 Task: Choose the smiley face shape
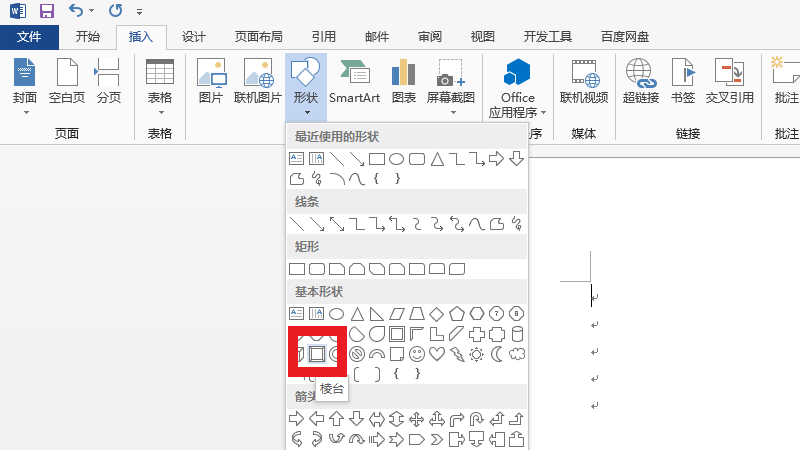coord(415,354)
